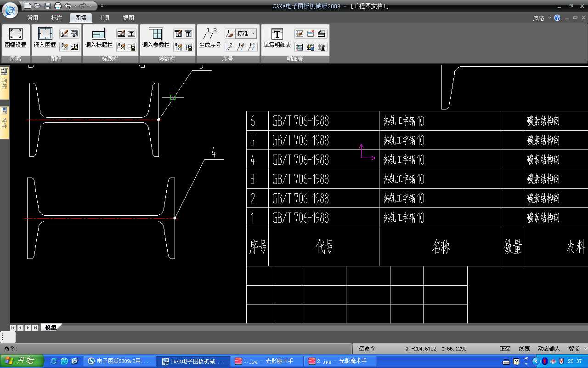The image size is (588, 368).
Task: Open a file using the folder icon
Action: [37, 6]
